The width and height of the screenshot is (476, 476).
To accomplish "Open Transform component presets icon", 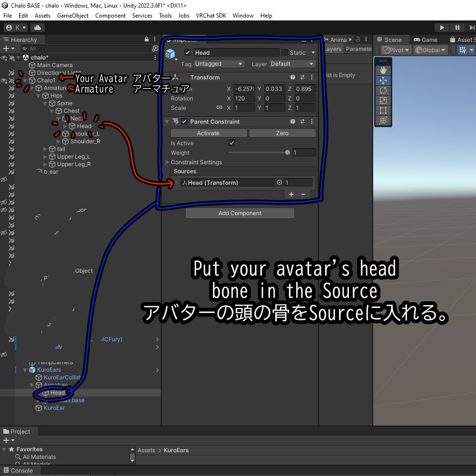I will pyautogui.click(x=302, y=77).
